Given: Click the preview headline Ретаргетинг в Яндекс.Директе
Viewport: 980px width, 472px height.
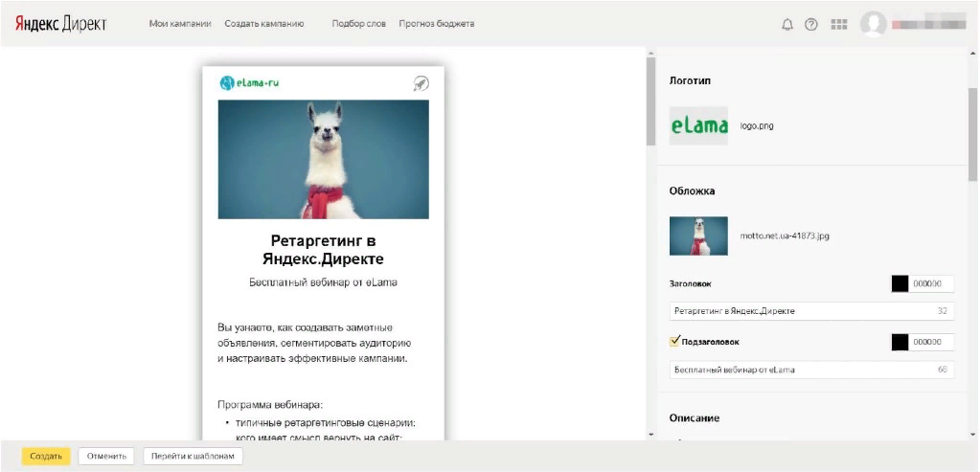Looking at the screenshot, I should [x=323, y=249].
